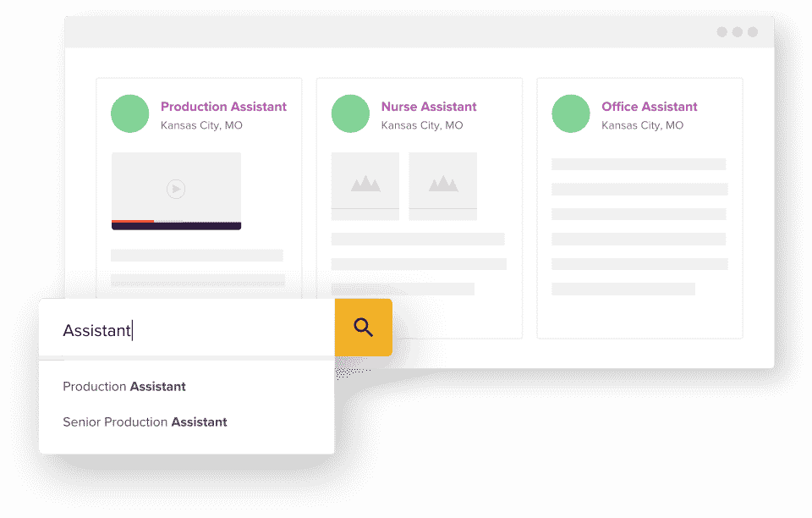
Task: Click the yellow search magnifier button
Action: point(363,328)
